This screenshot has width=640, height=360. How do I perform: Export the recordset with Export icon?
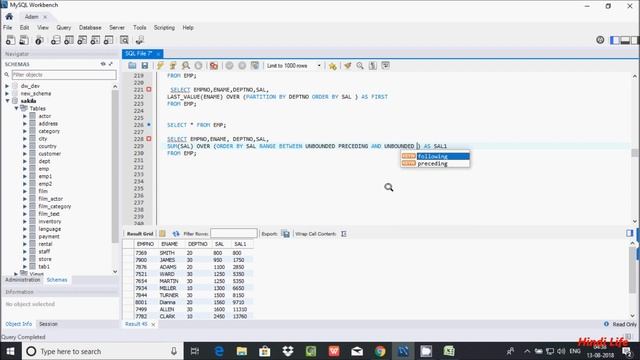tap(286, 233)
